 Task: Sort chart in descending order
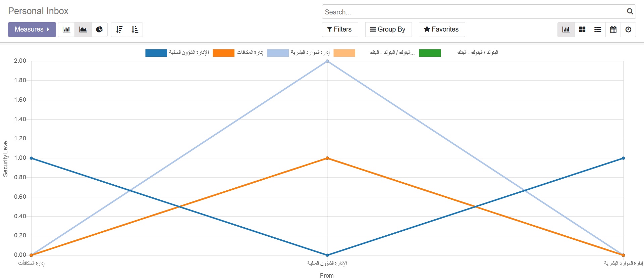(x=119, y=30)
